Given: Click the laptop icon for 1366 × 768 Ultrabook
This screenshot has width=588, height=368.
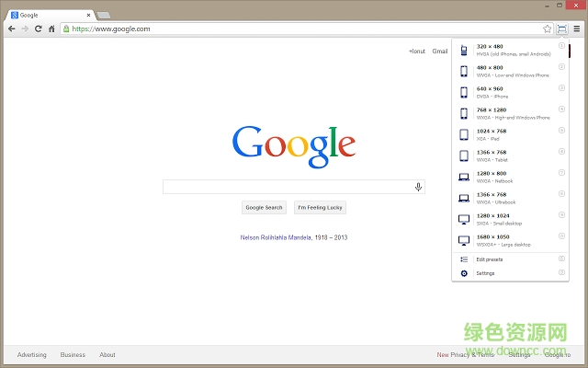Looking at the screenshot, I should click(x=464, y=198).
